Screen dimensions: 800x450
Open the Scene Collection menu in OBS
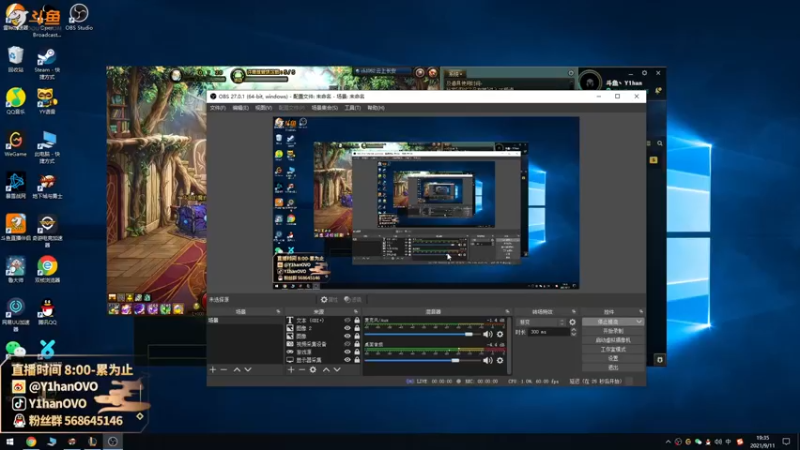tap(324, 108)
